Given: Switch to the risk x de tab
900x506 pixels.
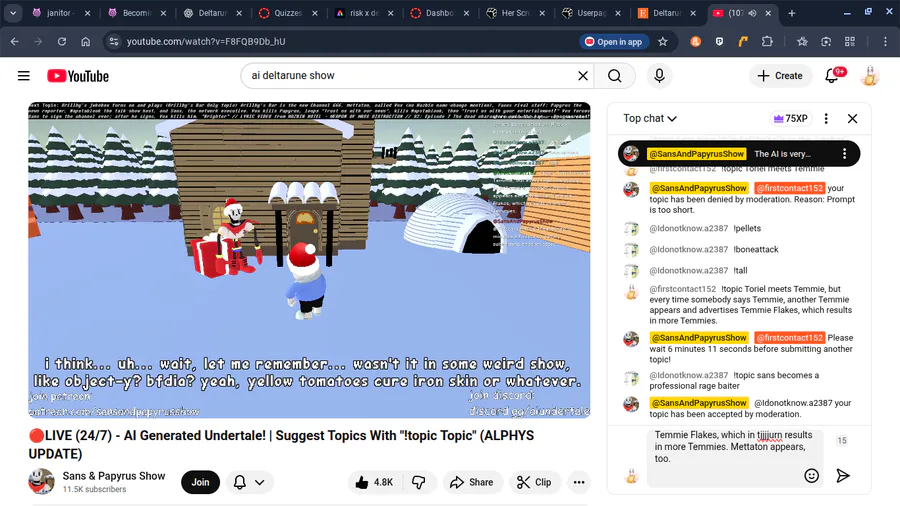Looking at the screenshot, I should (364, 13).
